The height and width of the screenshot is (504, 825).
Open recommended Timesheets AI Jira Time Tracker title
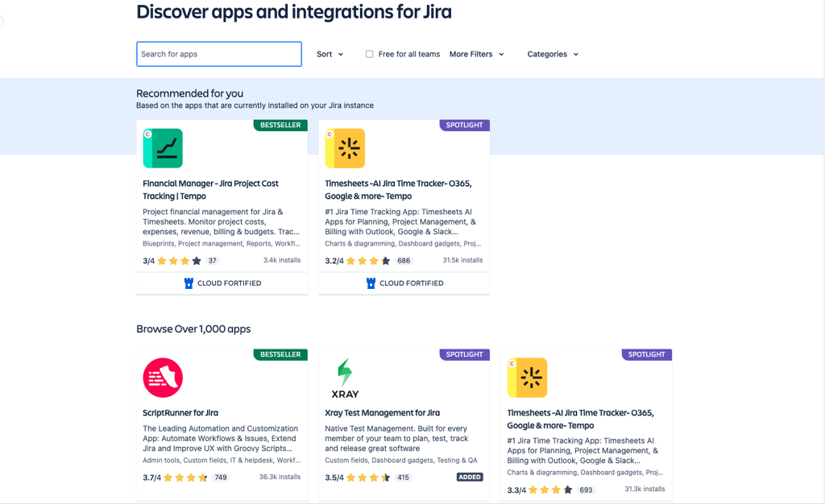pos(398,190)
